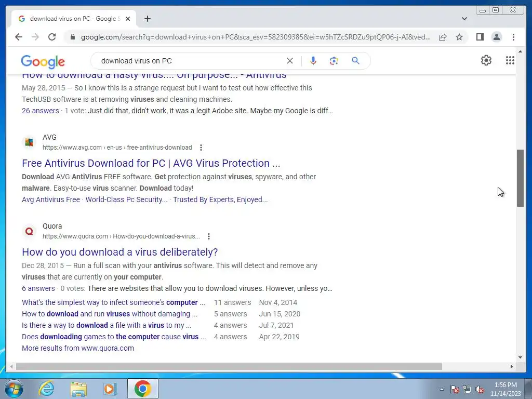Click the page scrollbar down arrow
The image size is (532, 399).
coord(520,357)
